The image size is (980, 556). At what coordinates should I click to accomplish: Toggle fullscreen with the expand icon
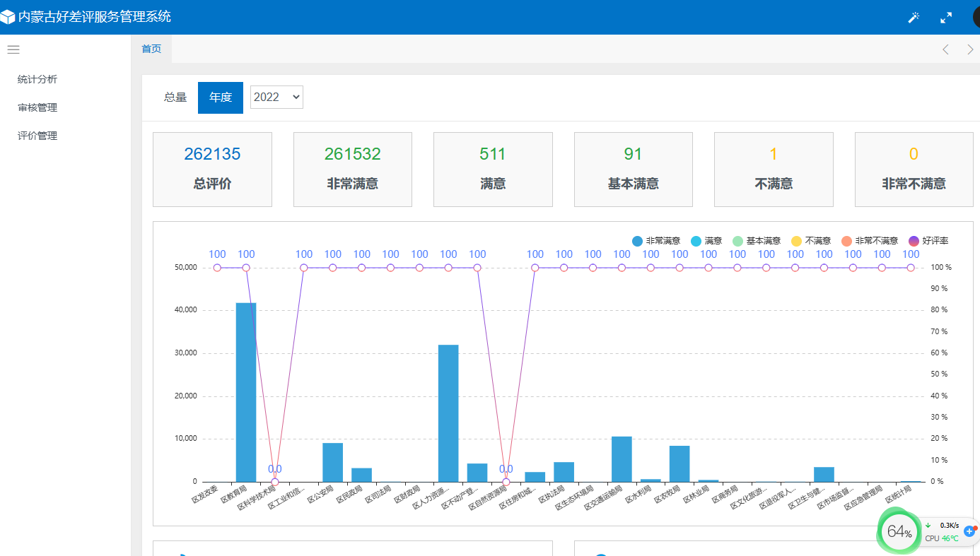(946, 18)
